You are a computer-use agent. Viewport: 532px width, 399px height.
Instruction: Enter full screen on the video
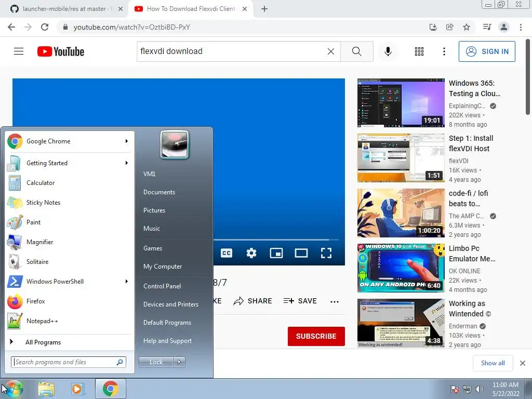[326, 253]
